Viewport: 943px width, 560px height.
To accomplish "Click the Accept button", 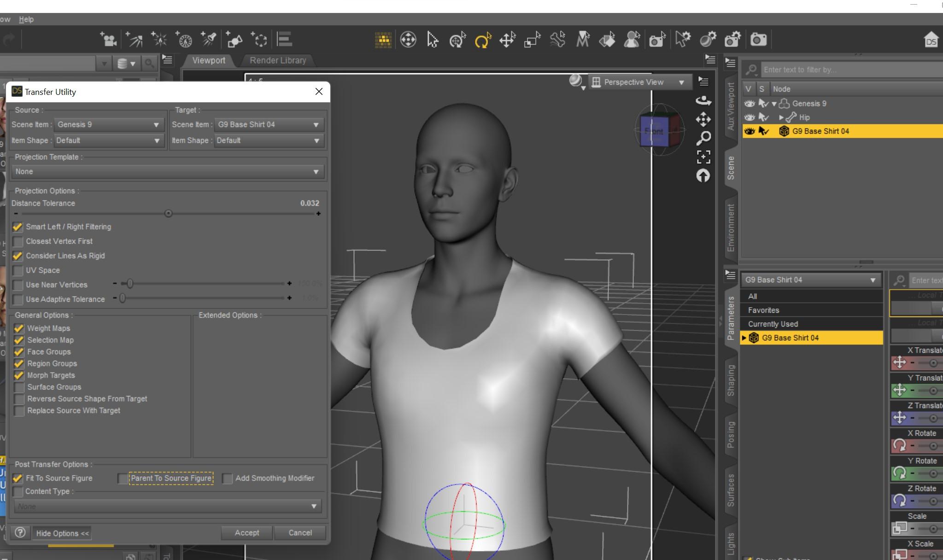I will 246,533.
